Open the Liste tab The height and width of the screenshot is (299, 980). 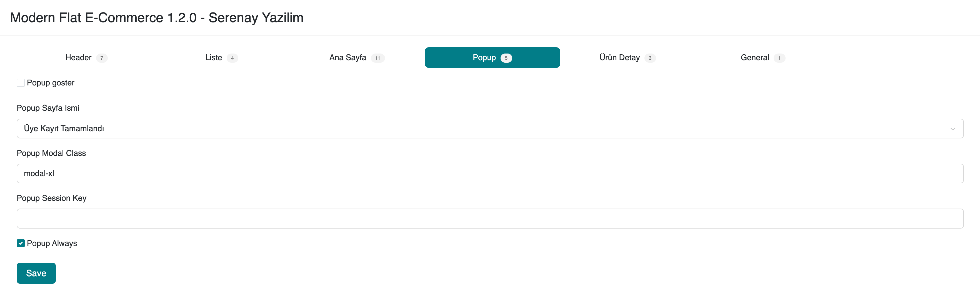(213, 58)
